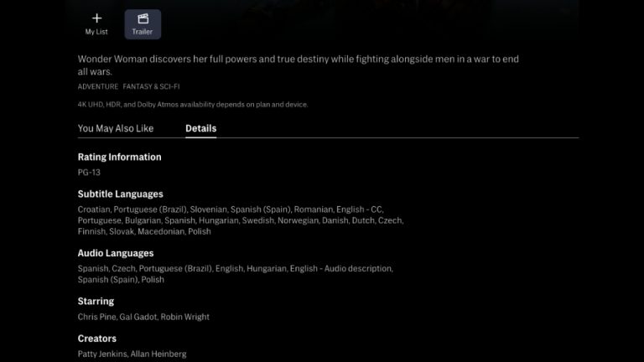Open the FANTASY & SCI-FI genre link
644x362 pixels.
[x=151, y=86]
